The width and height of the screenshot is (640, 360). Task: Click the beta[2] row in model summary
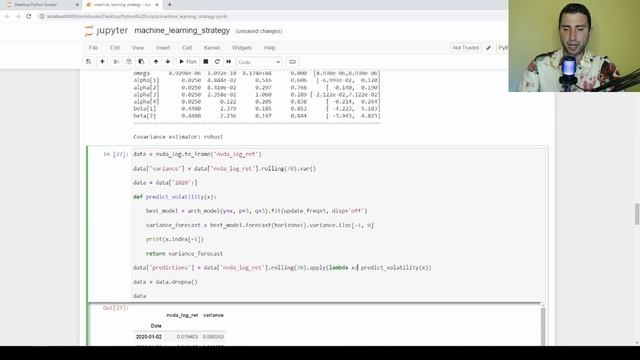(x=257, y=116)
